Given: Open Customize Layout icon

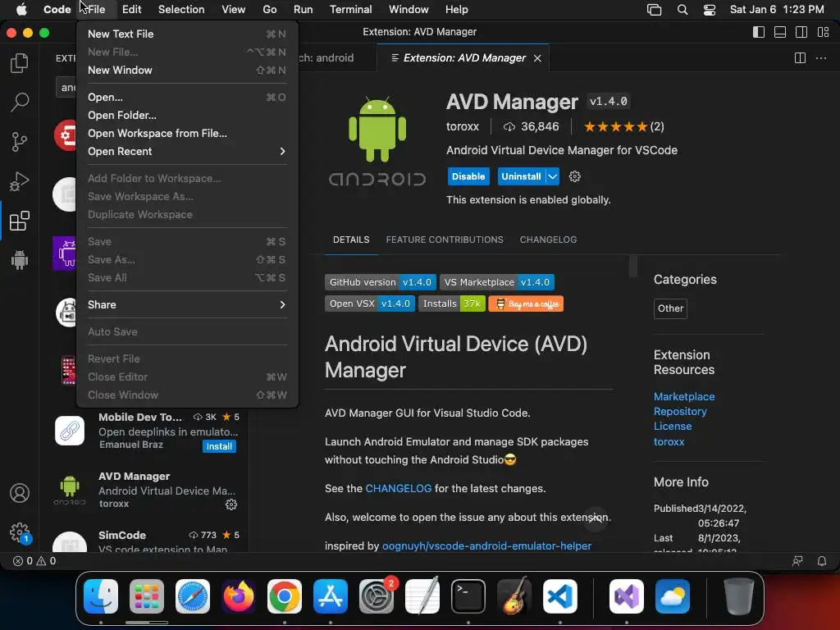Looking at the screenshot, I should click(824, 32).
